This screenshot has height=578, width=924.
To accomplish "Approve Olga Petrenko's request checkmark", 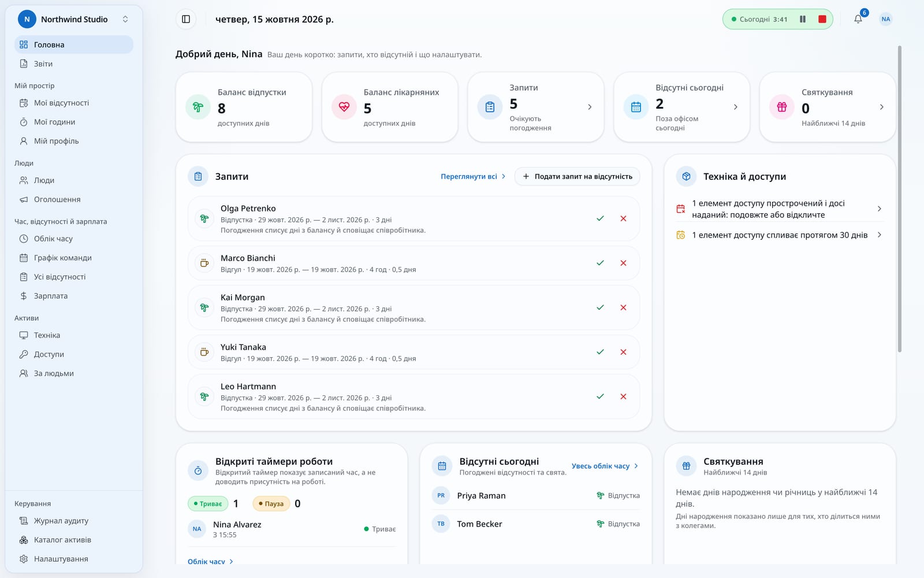I will point(600,218).
